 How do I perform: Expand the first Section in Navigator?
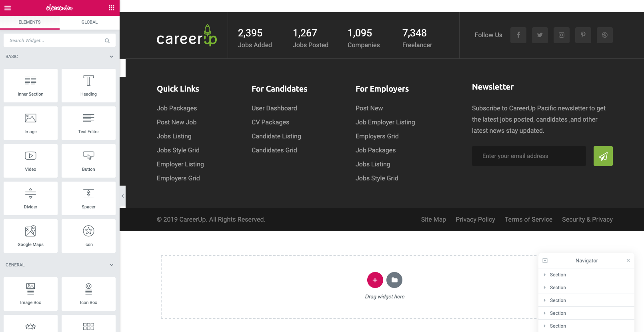coord(544,275)
